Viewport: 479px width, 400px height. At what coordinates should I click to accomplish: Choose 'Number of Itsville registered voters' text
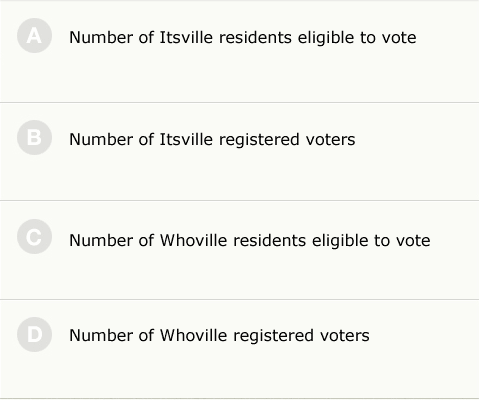click(212, 139)
